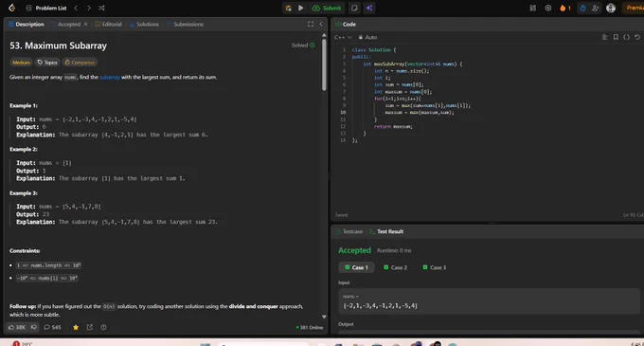Viewport: 644px width, 346px height.
Task: Click the Premium button
Action: pos(634,8)
